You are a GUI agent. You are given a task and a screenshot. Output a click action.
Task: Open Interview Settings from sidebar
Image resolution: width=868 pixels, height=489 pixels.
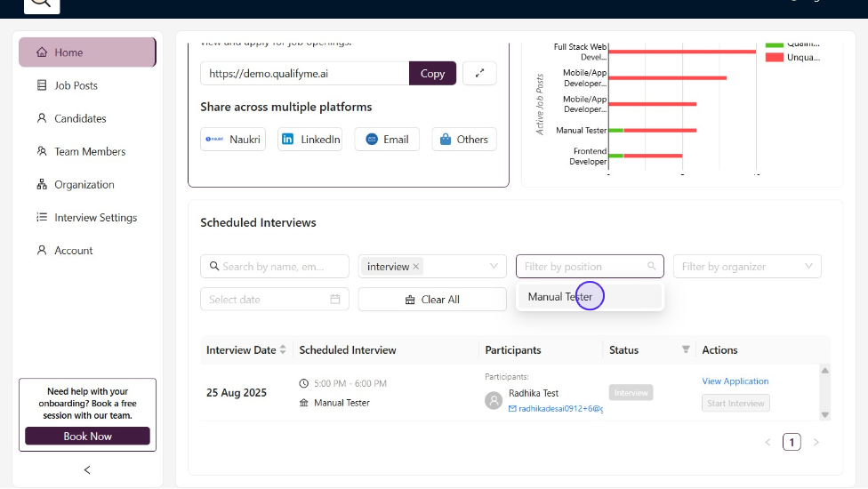95,218
